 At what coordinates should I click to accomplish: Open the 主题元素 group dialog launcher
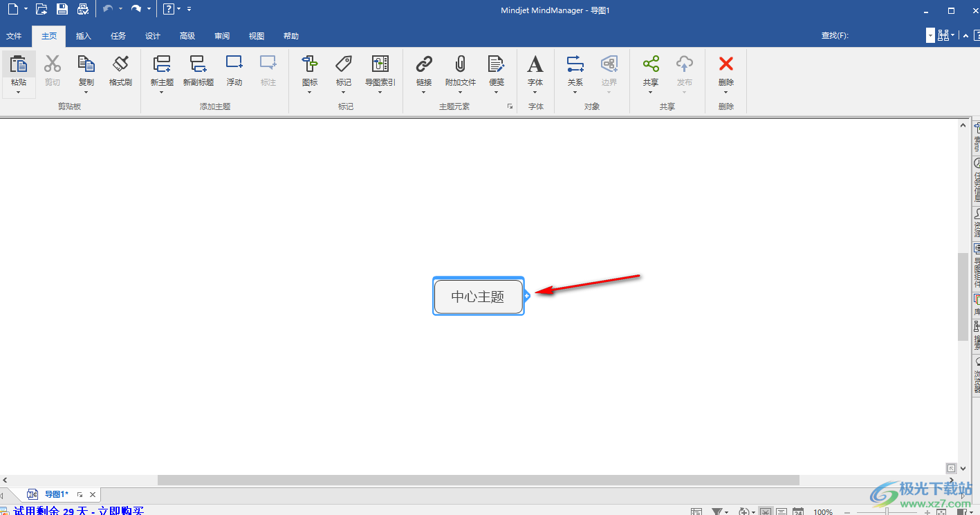pyautogui.click(x=510, y=106)
